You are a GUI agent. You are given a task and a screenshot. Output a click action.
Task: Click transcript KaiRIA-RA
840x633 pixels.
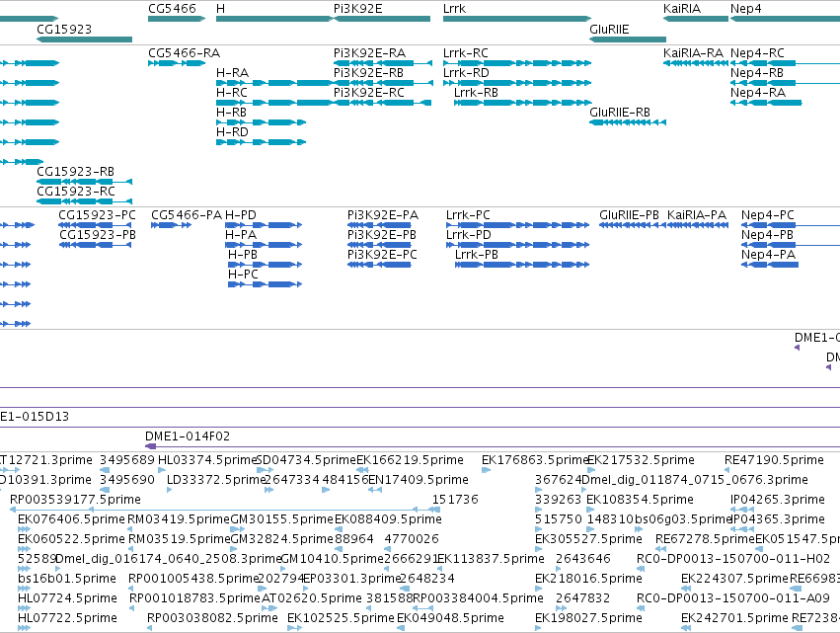(696, 63)
